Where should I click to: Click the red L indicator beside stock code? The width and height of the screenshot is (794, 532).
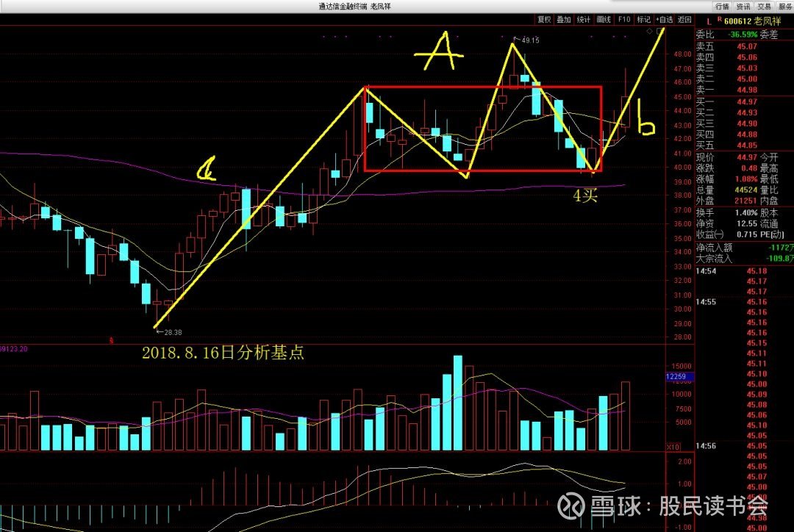tap(709, 22)
